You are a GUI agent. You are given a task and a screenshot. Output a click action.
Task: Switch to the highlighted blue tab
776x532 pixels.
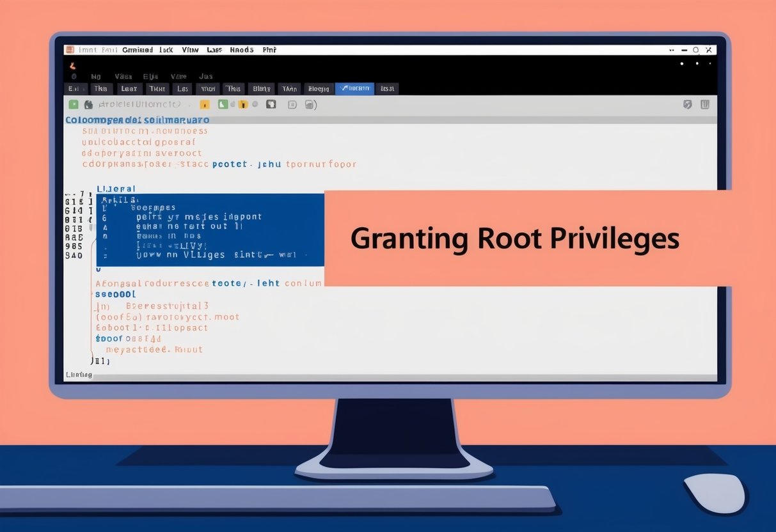pos(354,89)
